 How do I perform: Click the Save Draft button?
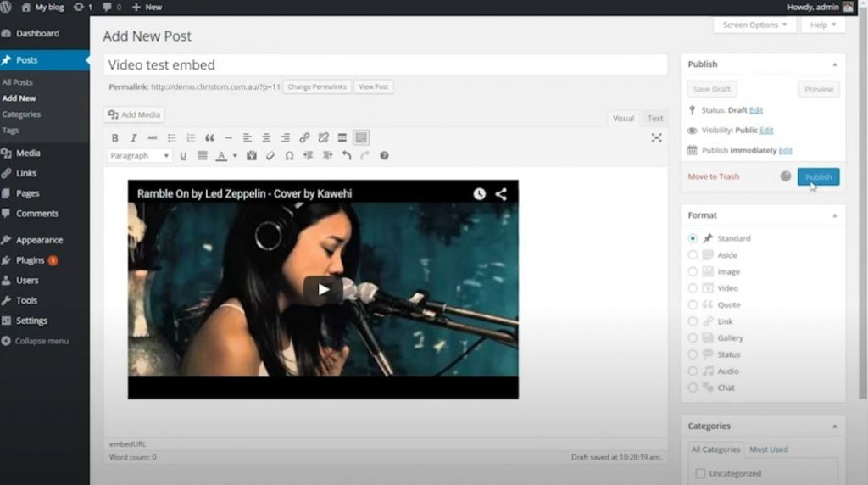point(711,89)
